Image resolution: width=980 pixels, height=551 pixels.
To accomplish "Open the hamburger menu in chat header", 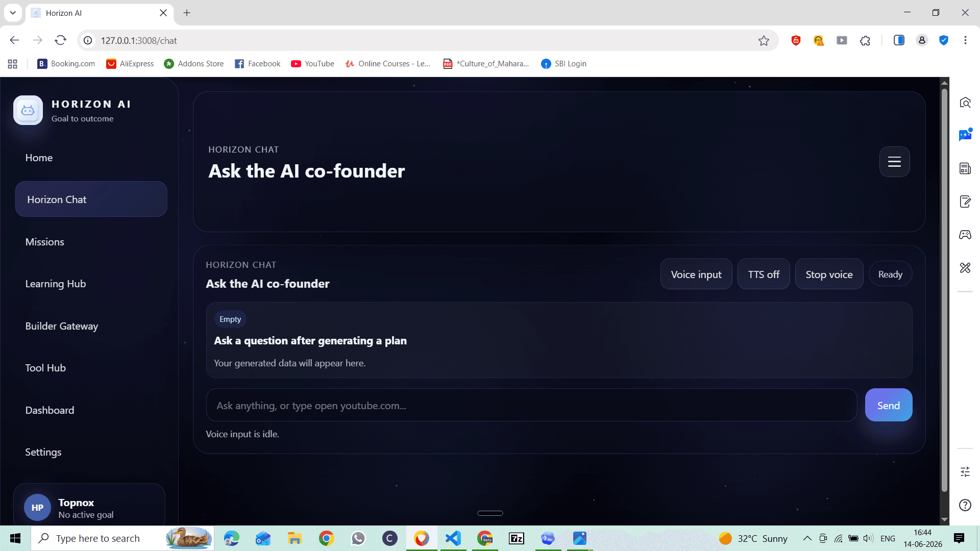I will (894, 162).
